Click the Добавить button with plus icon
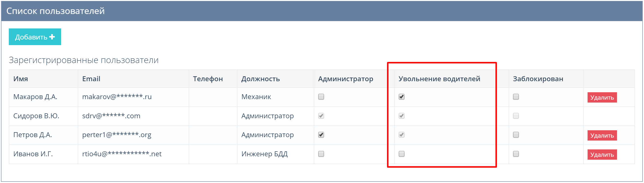 click(x=35, y=37)
